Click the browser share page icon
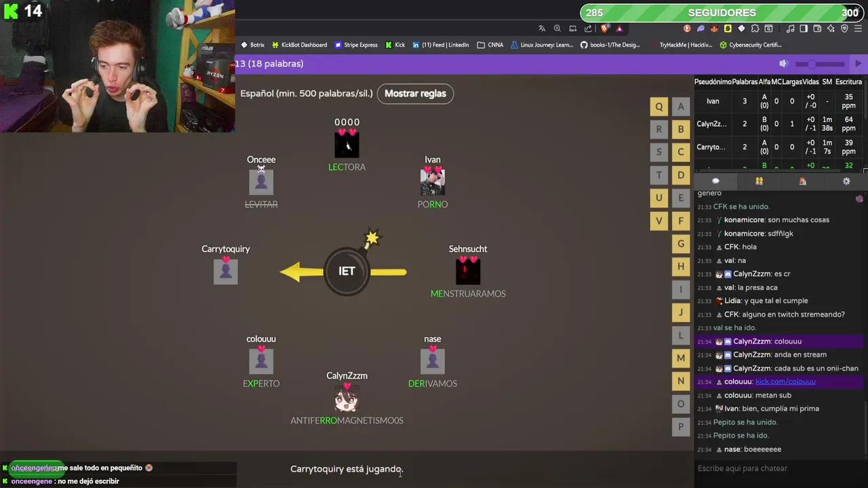Image resolution: width=868 pixels, height=488 pixels. click(x=588, y=28)
